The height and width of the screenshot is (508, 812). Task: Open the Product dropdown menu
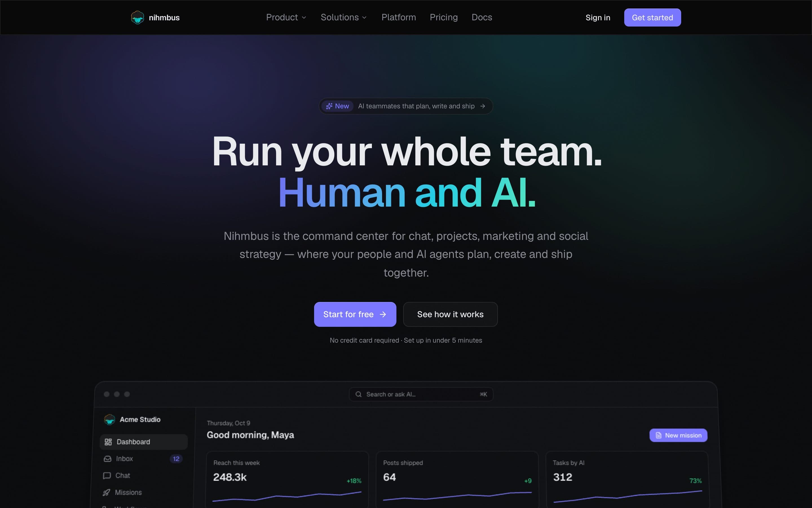click(286, 17)
